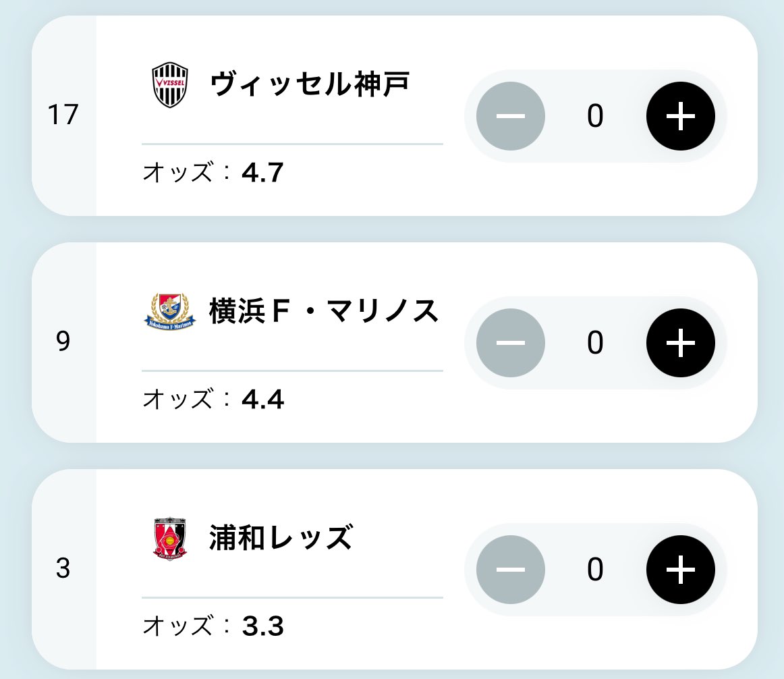Tap plus button for 横浜F・マリノス
Viewport: 784px width, 679px height.
pyautogui.click(x=681, y=343)
